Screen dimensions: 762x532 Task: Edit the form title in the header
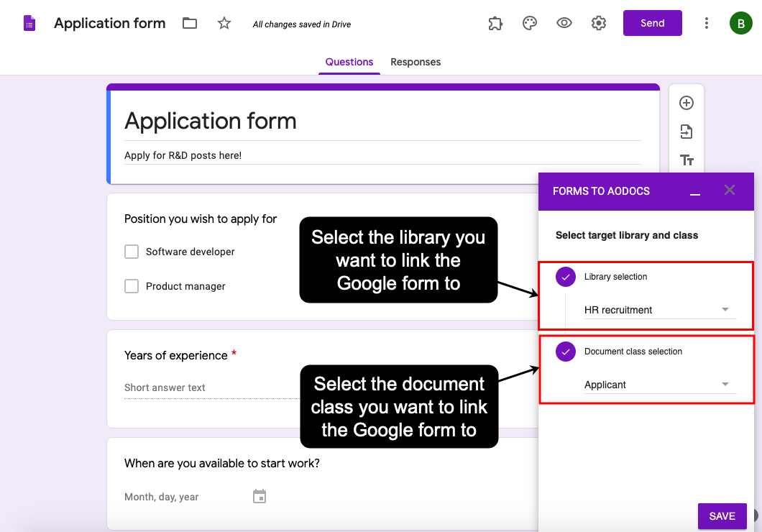point(110,23)
